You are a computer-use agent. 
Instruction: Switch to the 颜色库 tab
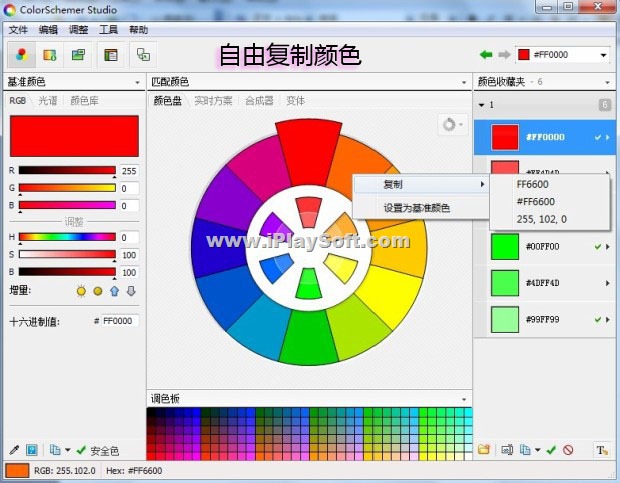[84, 101]
